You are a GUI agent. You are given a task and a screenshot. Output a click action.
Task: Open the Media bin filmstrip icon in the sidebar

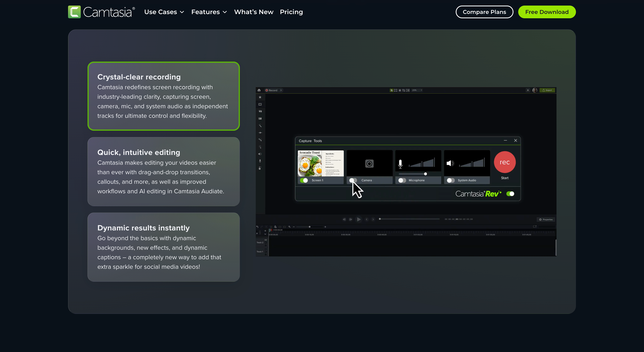(260, 104)
